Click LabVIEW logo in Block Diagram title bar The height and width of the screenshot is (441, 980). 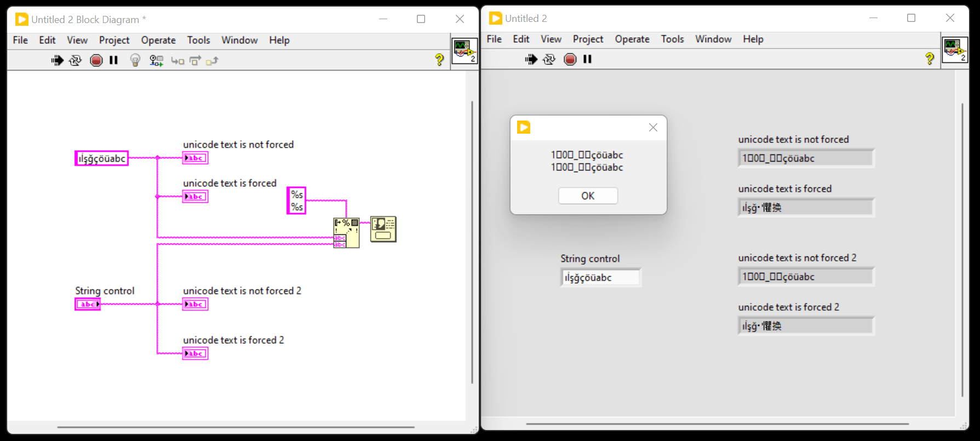click(x=21, y=19)
